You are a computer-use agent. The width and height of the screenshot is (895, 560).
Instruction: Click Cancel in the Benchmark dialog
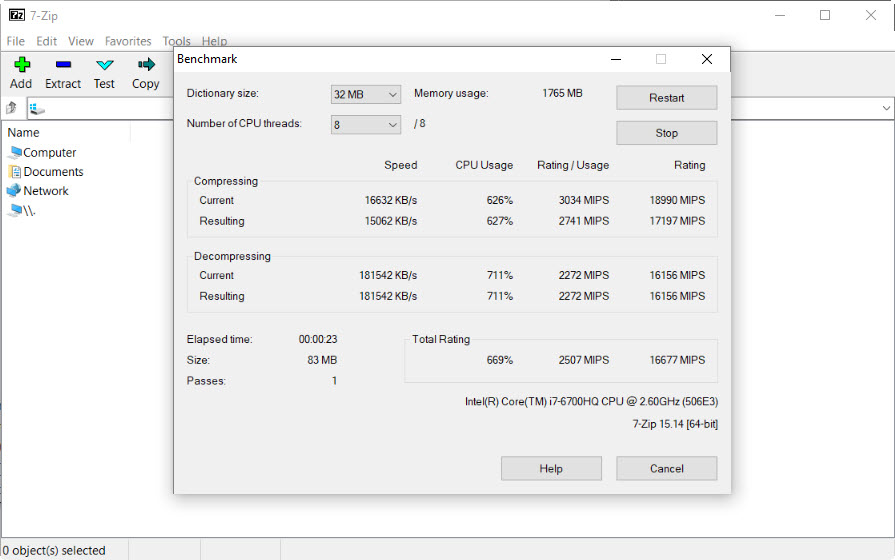666,468
